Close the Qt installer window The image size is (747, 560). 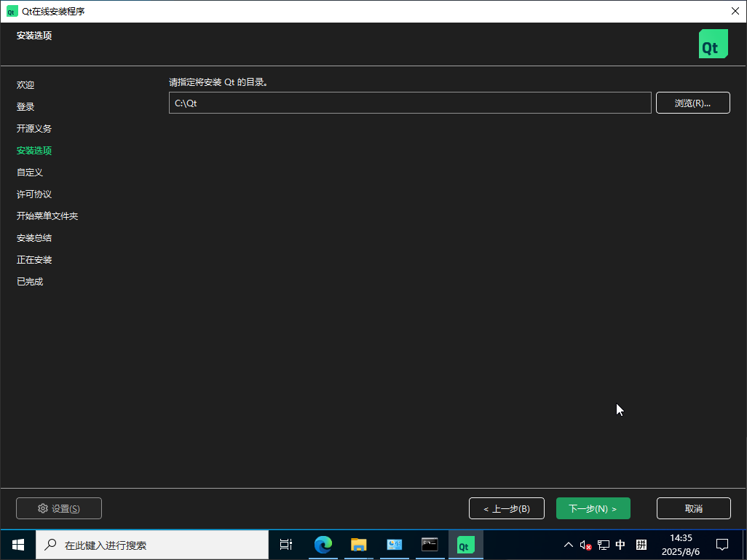(735, 11)
